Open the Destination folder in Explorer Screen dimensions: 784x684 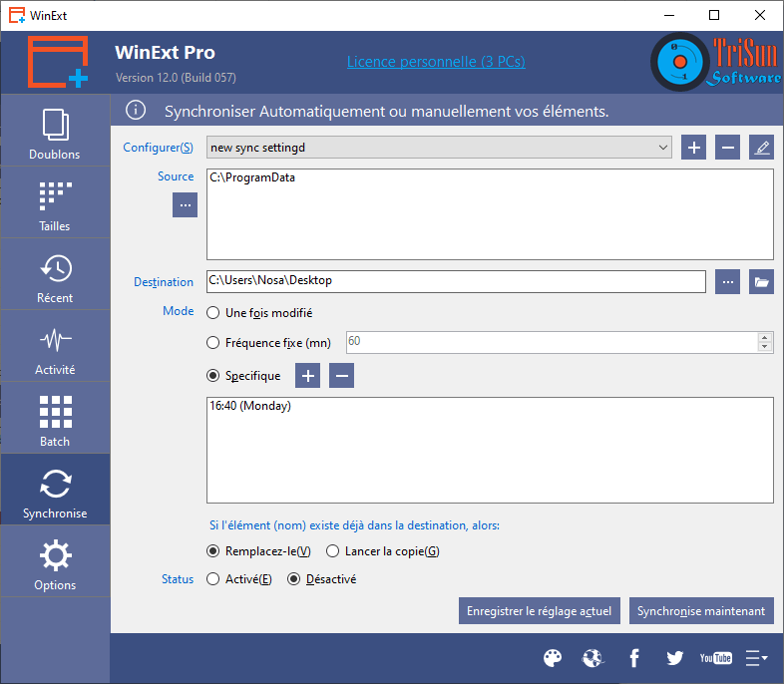click(x=761, y=282)
